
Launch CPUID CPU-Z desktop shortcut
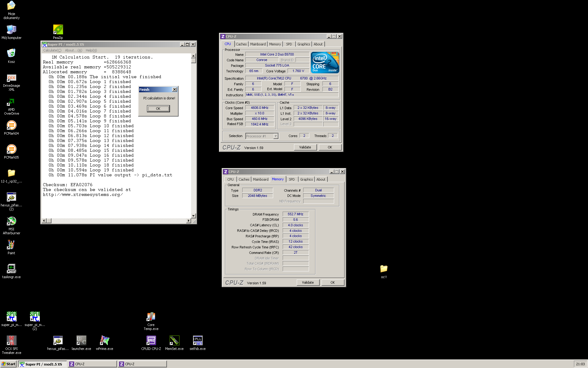151,343
